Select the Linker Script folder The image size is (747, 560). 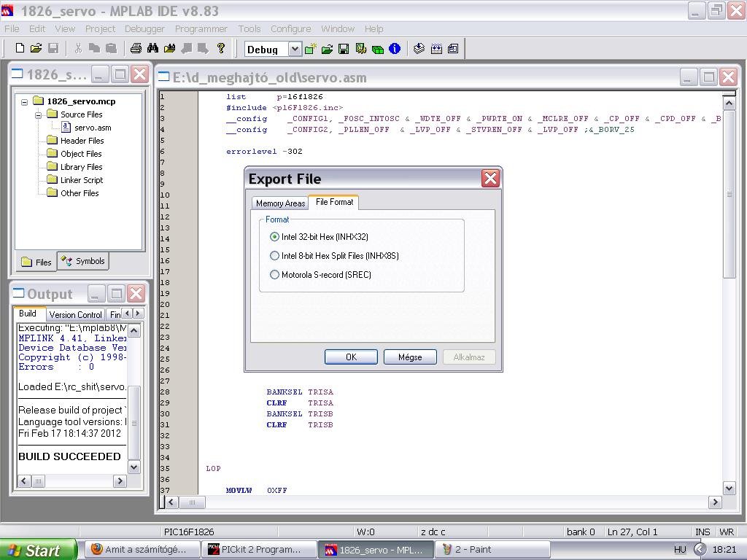tap(82, 180)
